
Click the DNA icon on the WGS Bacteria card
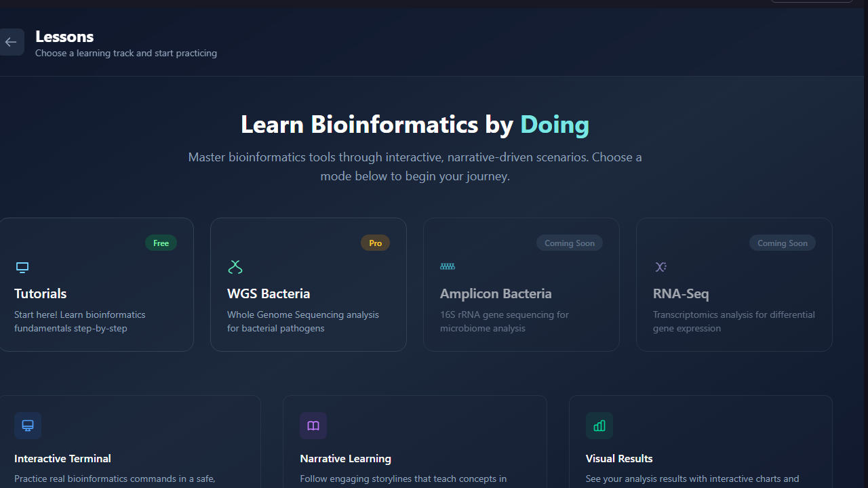click(235, 267)
